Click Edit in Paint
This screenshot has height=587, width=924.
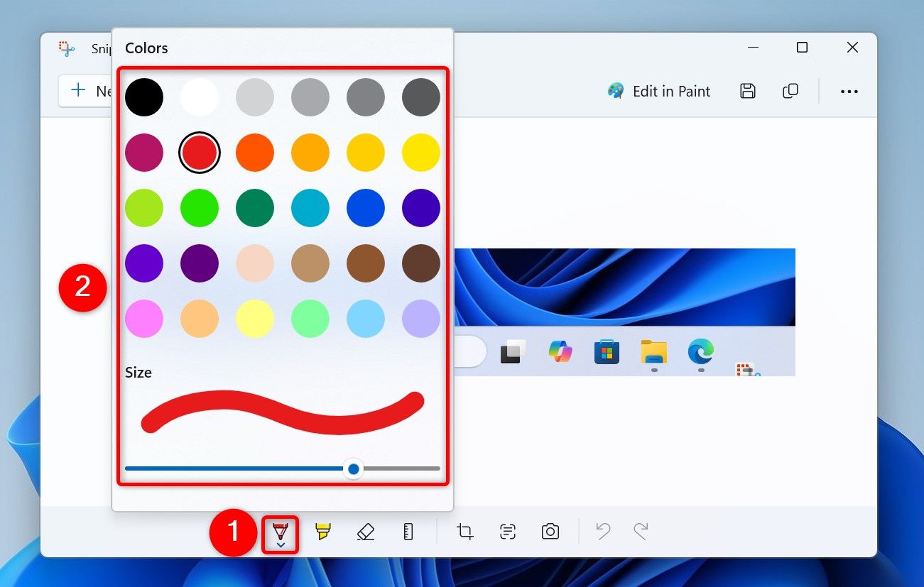[x=659, y=91]
